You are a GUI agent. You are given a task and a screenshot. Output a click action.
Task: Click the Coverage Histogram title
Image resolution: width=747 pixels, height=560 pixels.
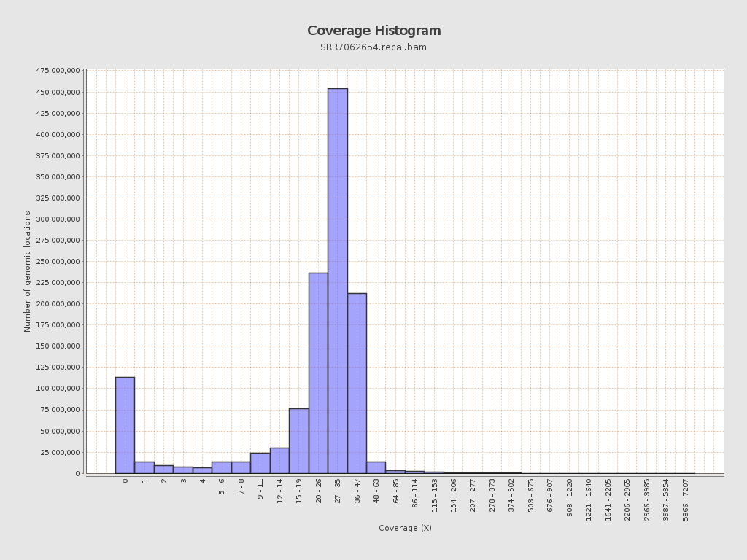(x=374, y=31)
